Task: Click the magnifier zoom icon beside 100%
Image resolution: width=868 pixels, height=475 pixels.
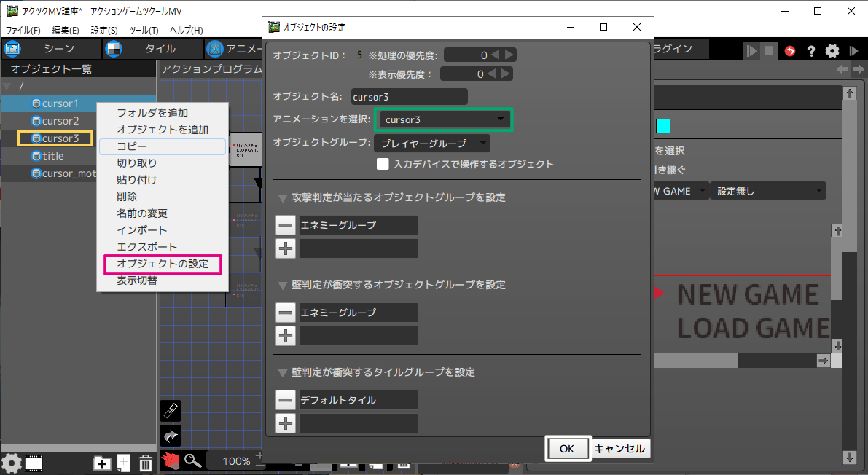Action: (x=192, y=460)
